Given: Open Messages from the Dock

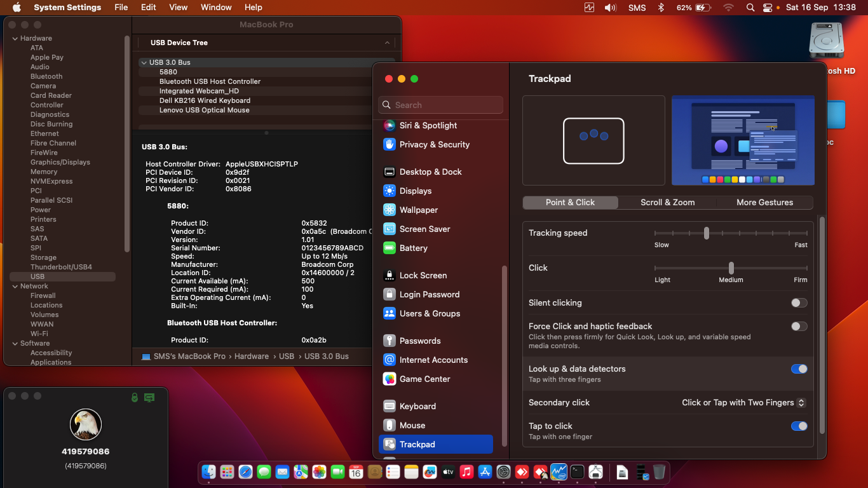Looking at the screenshot, I should tap(264, 472).
